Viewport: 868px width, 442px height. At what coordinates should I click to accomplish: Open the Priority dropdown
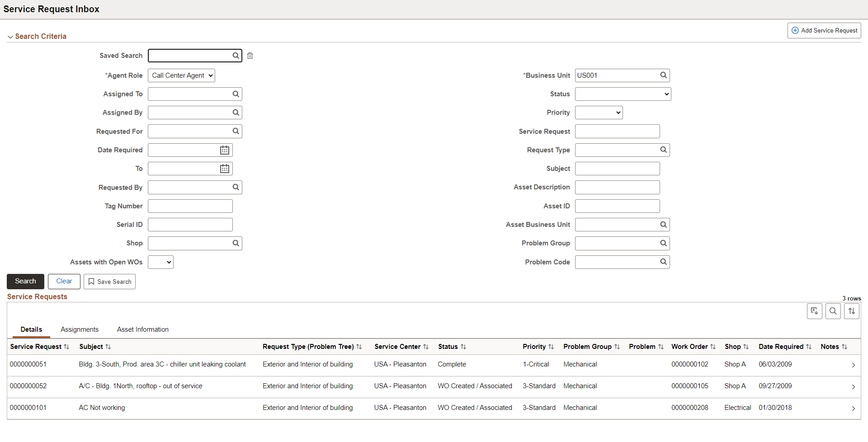coord(599,113)
